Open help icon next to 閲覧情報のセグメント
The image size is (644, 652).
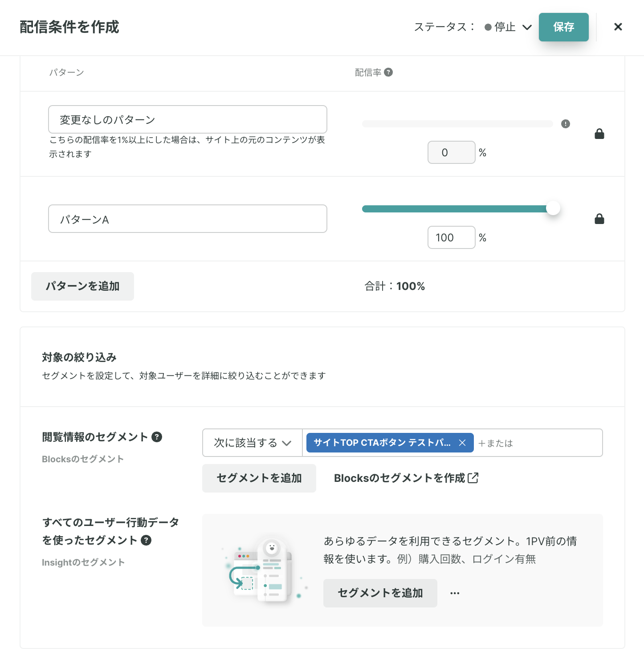click(x=157, y=437)
